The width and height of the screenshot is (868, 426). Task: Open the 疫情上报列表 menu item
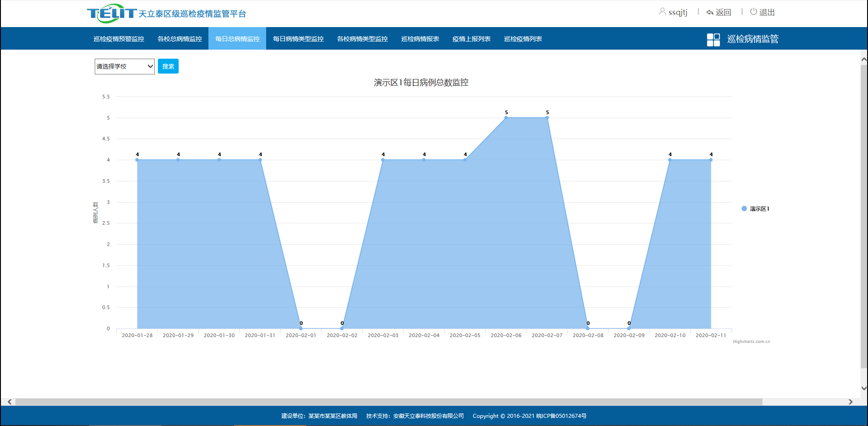[471, 39]
